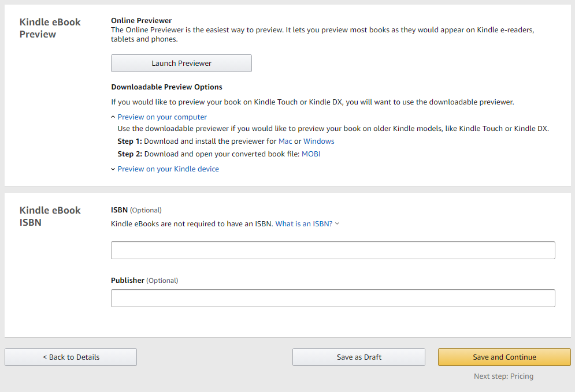The image size is (575, 392).
Task: Click the 'Kindle eBook ISBN' section title
Action: pyautogui.click(x=50, y=216)
